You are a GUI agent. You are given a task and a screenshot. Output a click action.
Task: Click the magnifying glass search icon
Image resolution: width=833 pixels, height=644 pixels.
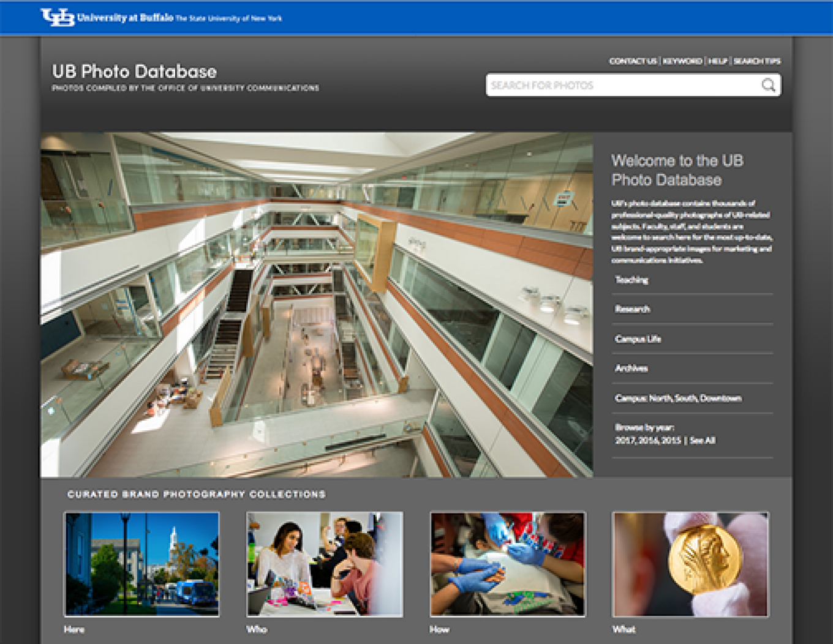(x=768, y=84)
